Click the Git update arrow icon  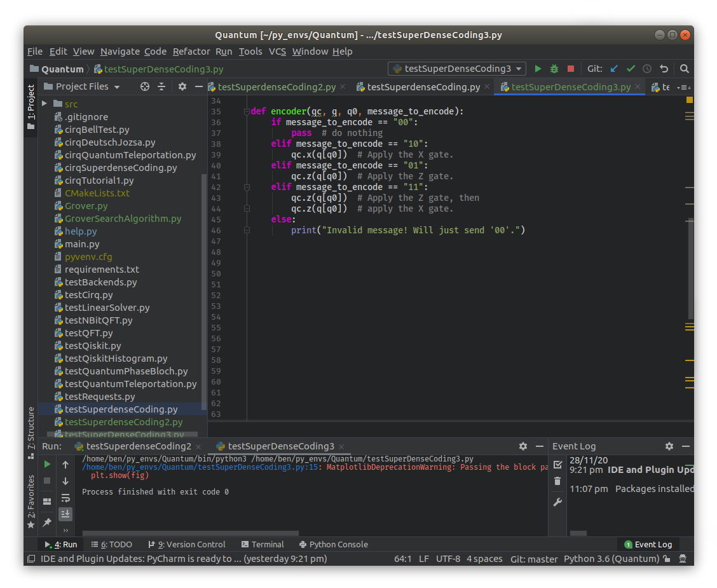pos(613,68)
